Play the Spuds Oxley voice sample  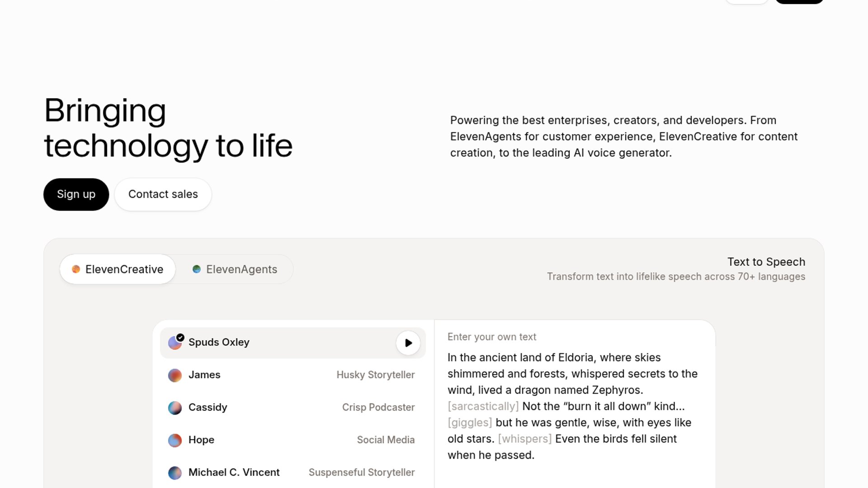tap(408, 343)
